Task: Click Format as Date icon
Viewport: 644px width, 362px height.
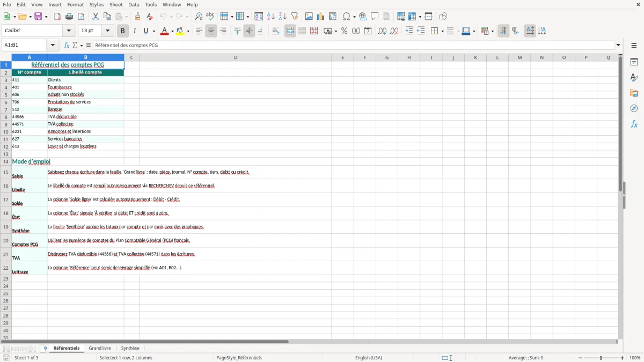Action: tap(368, 31)
